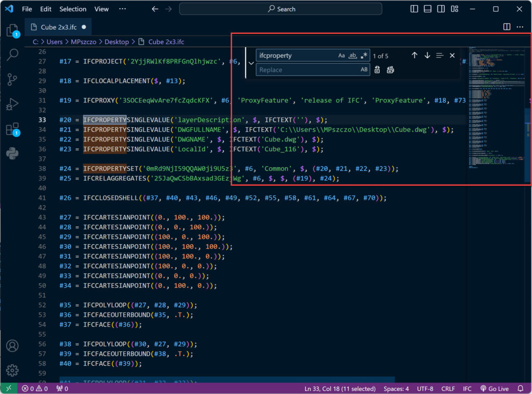Click line number 41 in gutter
Viewport: 532px width, 394px height.
point(42,198)
